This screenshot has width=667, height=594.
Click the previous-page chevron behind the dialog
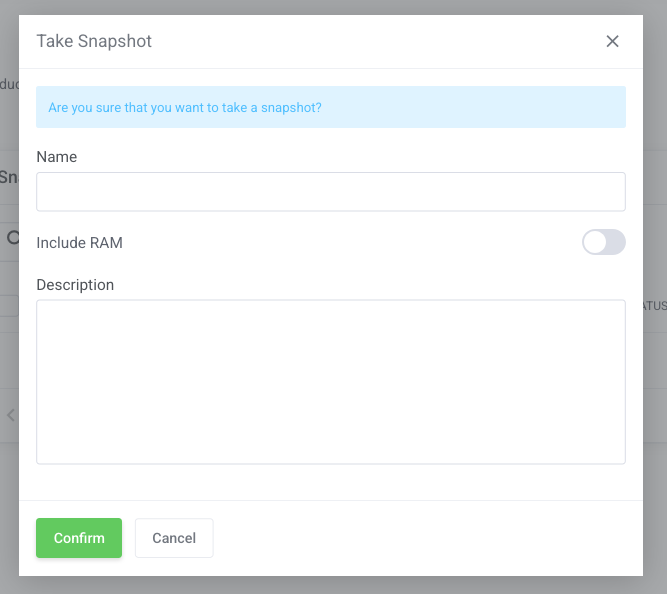(x=11, y=415)
